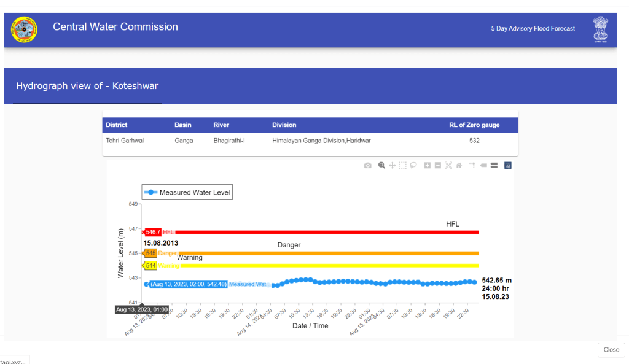Choose the Box Select tool
The width and height of the screenshot is (629, 364).
(402, 165)
